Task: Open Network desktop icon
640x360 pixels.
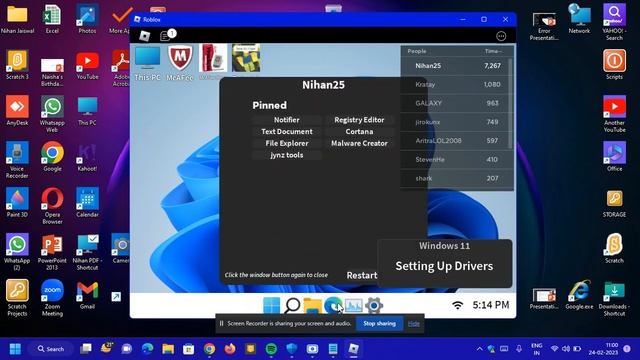Action: click(x=579, y=19)
